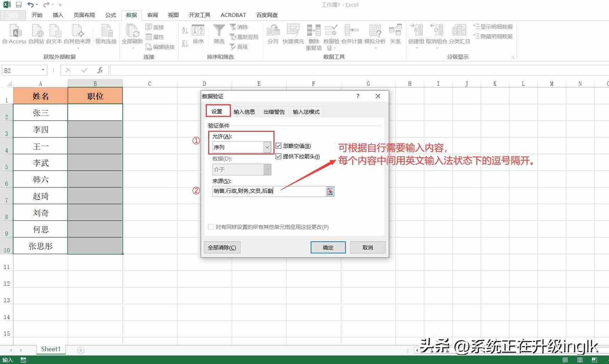Click Advanced (高级) filter icon
The image size is (609, 364).
coord(239,47)
